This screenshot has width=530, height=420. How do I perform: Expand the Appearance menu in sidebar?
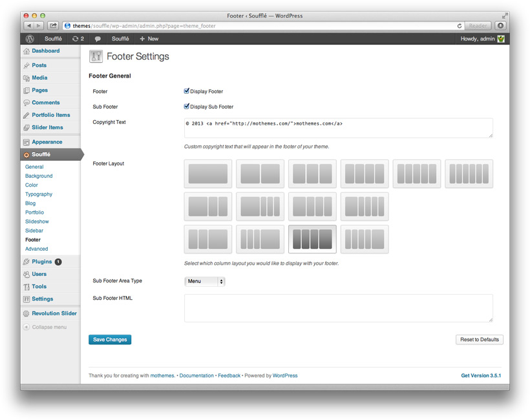pyautogui.click(x=47, y=142)
